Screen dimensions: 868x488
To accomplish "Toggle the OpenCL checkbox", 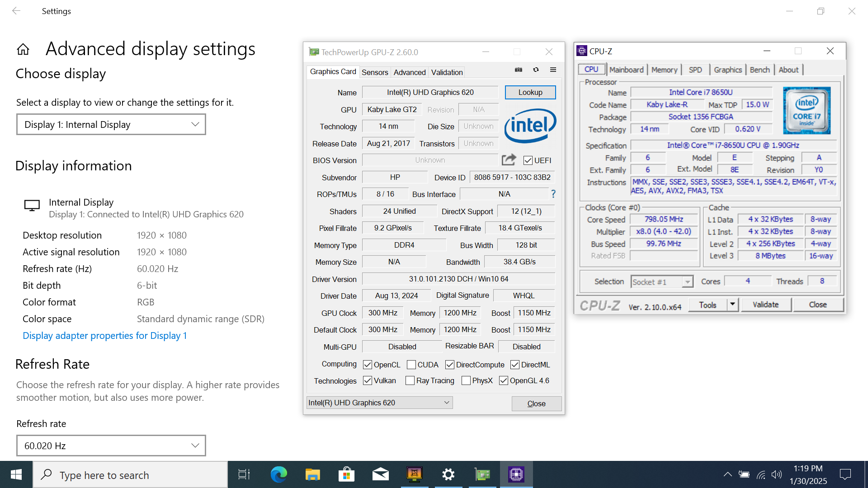I will tap(368, 365).
